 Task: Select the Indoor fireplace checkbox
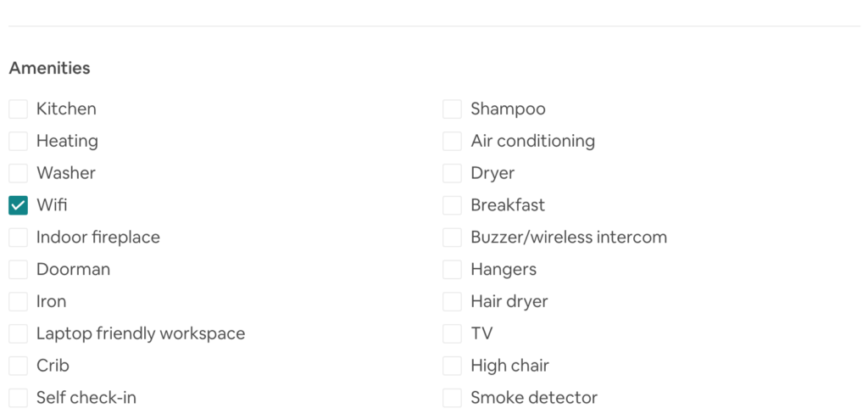pyautogui.click(x=19, y=238)
